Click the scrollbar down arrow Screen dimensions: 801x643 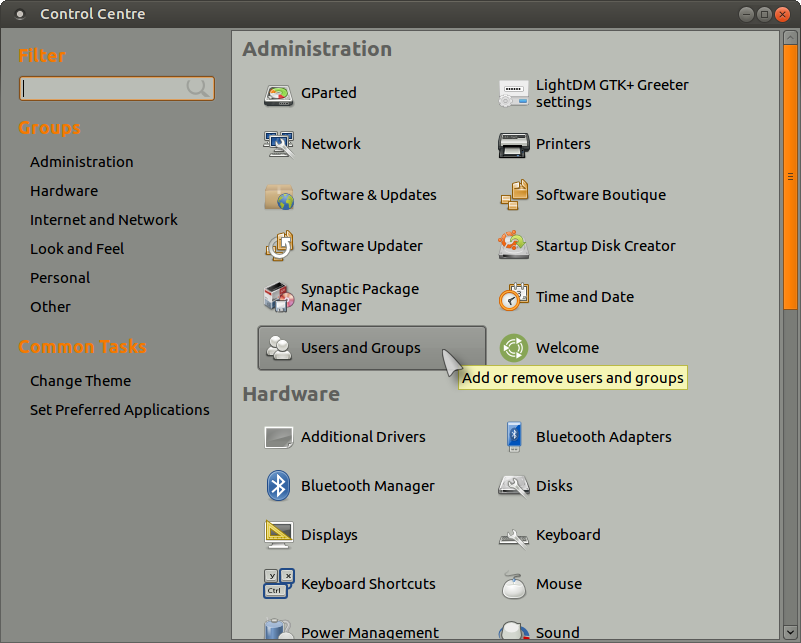790,631
